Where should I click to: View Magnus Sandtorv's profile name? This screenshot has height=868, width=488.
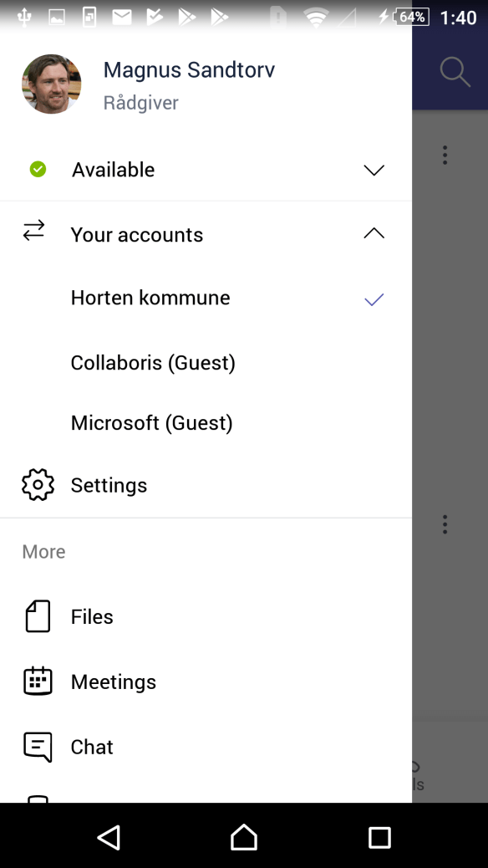pos(189,70)
